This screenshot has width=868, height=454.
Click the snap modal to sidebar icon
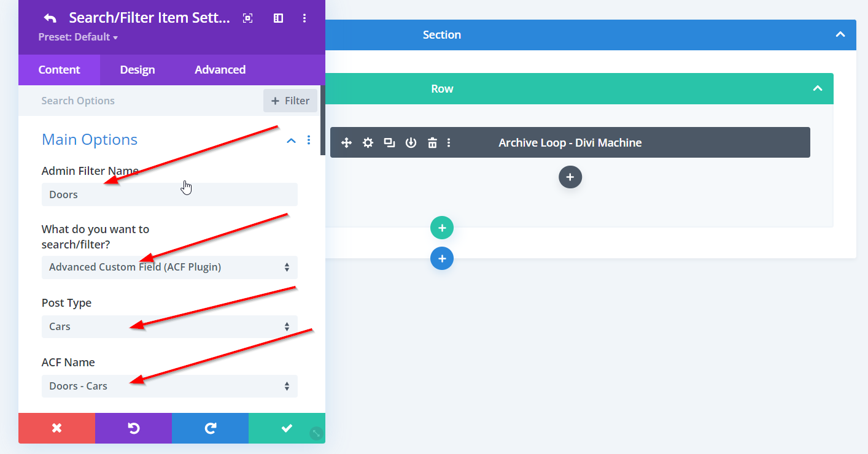(278, 18)
